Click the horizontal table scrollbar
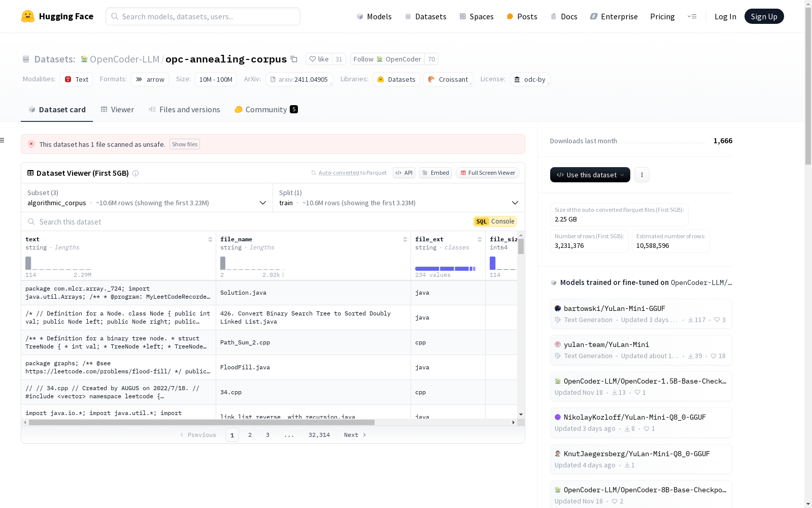The width and height of the screenshot is (812, 508). (201, 422)
